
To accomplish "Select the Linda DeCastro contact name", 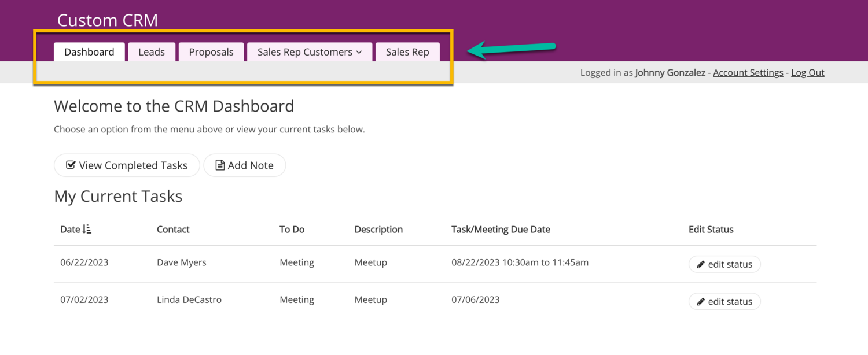I will click(189, 299).
